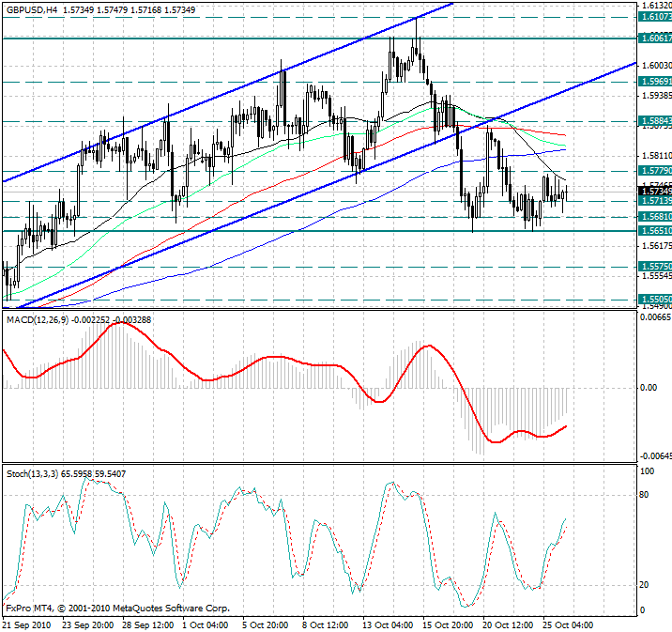This screenshot has height=632, width=672.
Task: Click the MACD 0.00 scale value
Action: click(x=648, y=388)
